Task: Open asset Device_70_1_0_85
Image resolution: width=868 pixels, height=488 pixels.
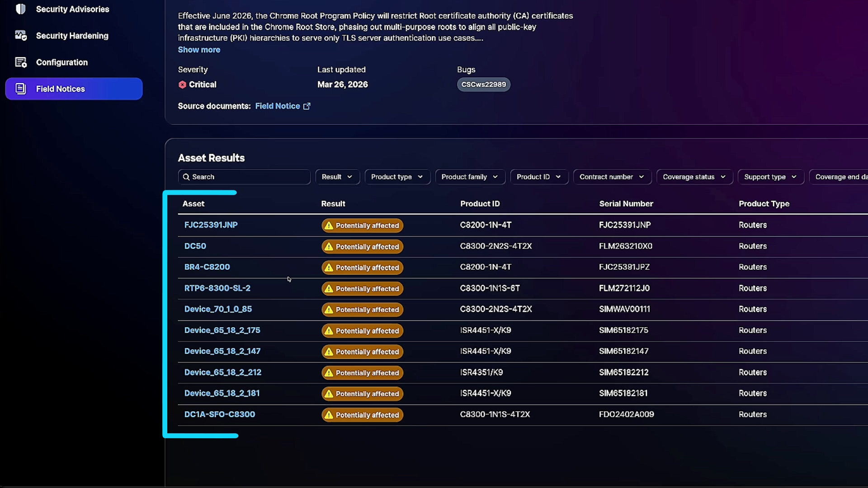Action: click(x=218, y=309)
